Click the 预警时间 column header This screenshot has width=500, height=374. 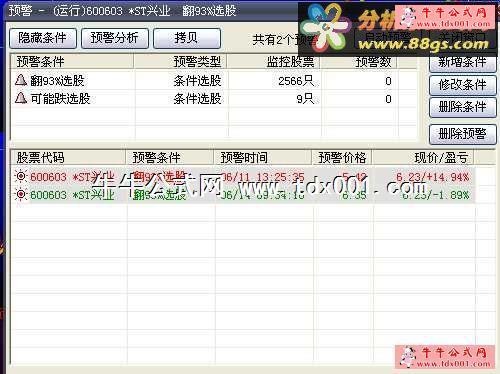tap(262, 157)
